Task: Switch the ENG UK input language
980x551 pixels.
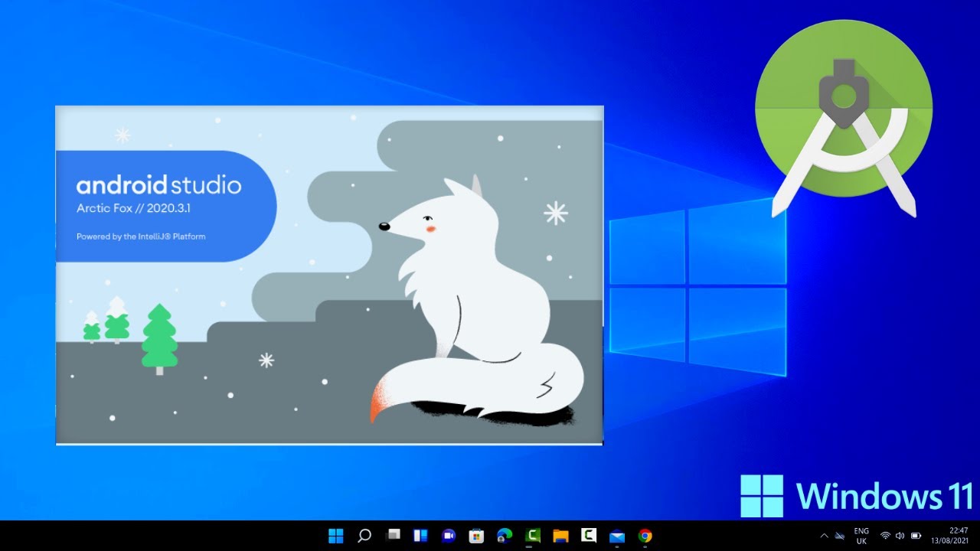Action: [x=861, y=536]
